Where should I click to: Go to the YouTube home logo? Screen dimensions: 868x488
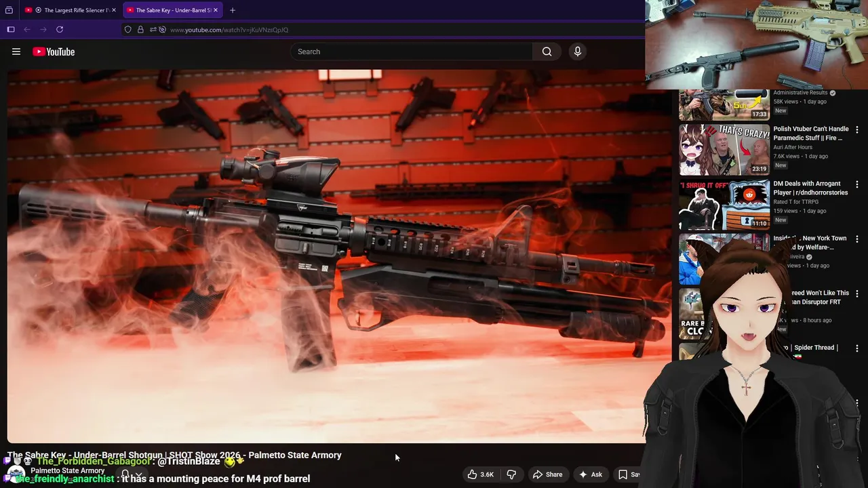point(54,52)
